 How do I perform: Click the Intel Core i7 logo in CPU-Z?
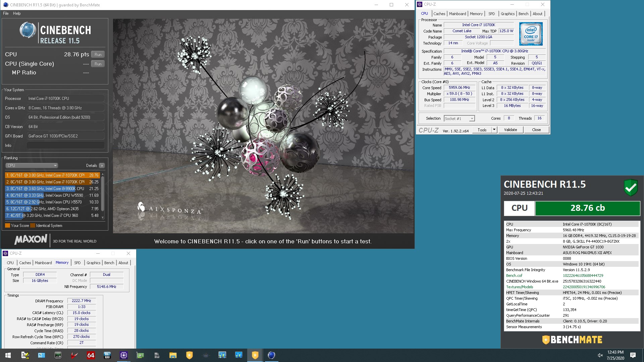pos(531,34)
